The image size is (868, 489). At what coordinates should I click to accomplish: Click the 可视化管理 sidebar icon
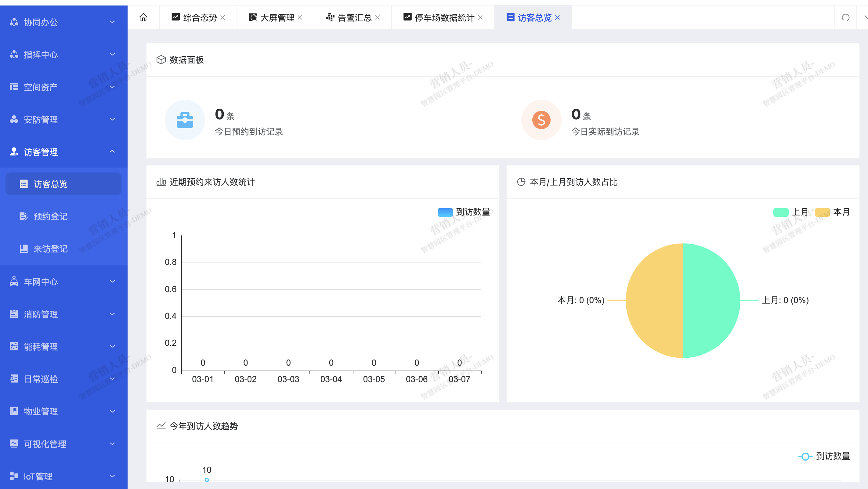tap(14, 444)
